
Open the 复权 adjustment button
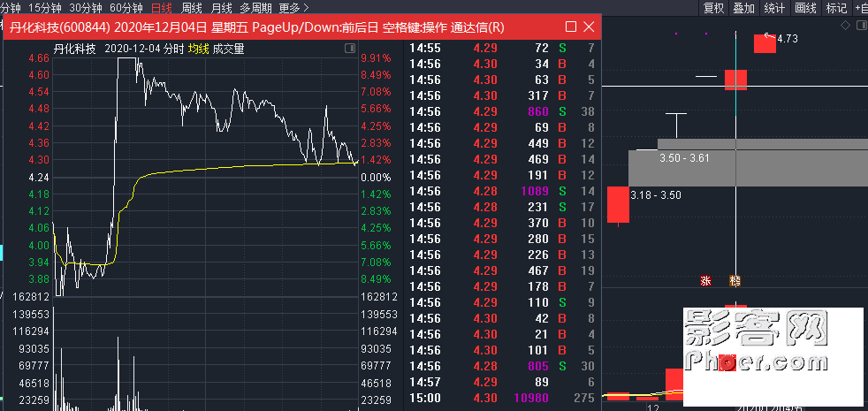[713, 8]
